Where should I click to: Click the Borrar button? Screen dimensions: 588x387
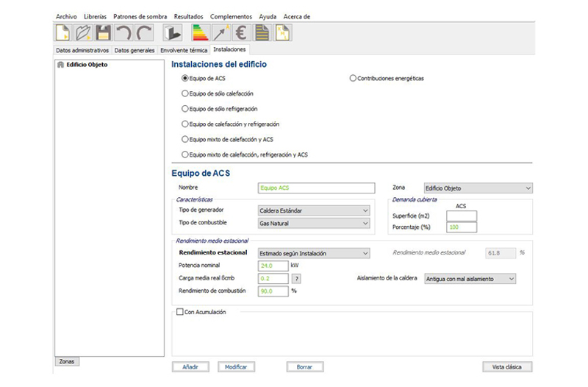(x=305, y=366)
